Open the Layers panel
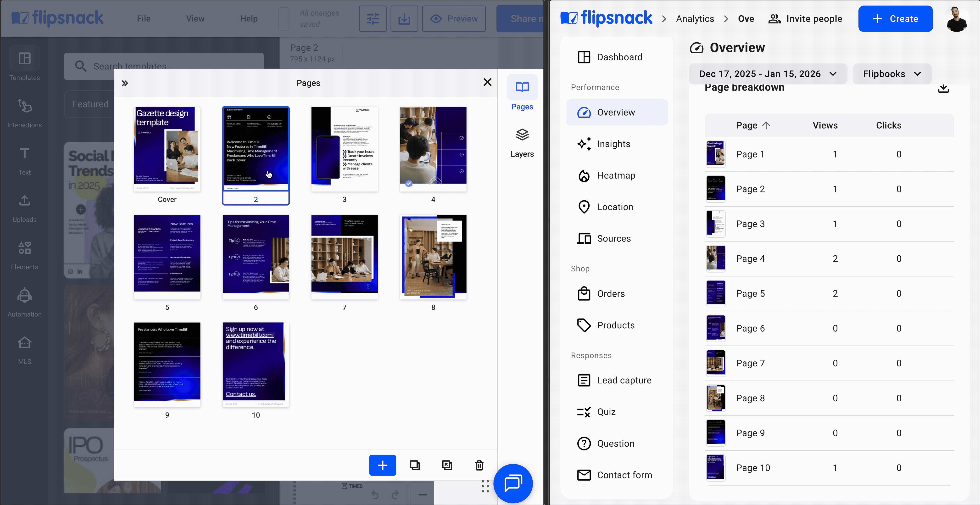 point(522,143)
